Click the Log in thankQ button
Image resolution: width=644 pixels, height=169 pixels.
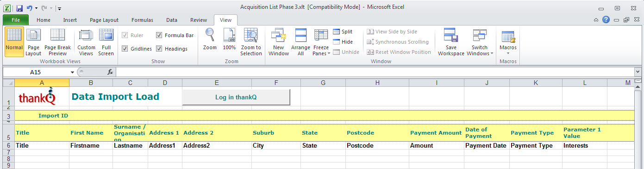pos(236,97)
